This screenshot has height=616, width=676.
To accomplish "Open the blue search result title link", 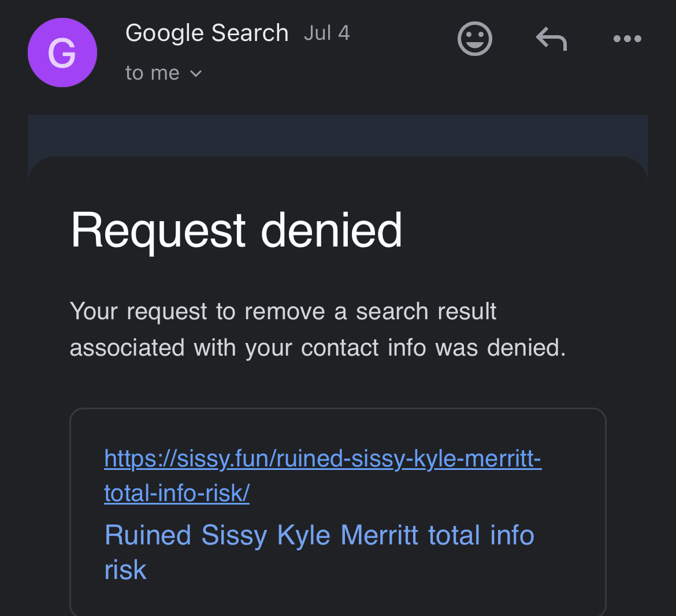I will 319,535.
